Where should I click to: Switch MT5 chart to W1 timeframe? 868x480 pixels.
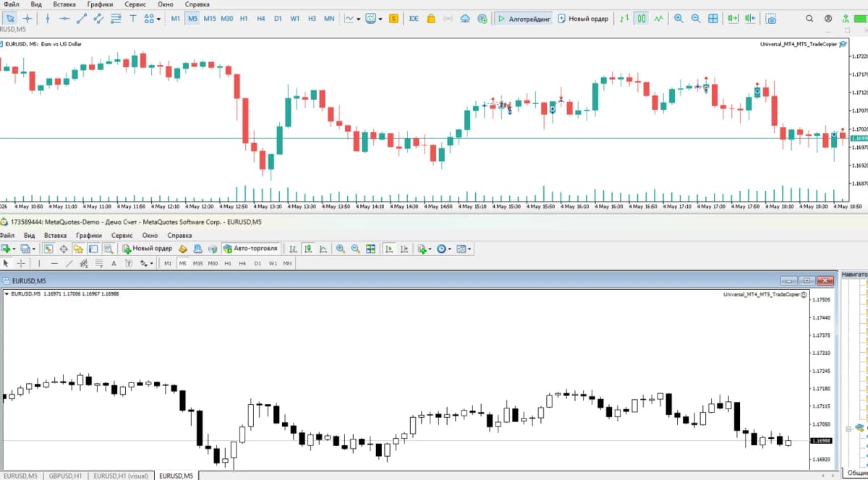[295, 18]
